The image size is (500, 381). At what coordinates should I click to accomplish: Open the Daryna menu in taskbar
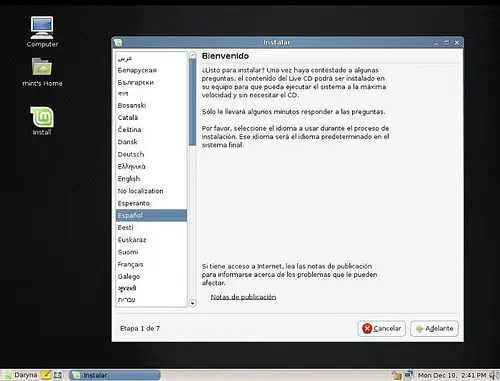20,375
